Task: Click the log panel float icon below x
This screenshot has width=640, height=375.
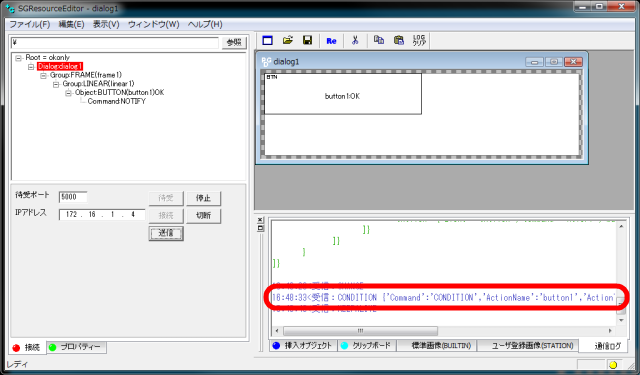Action: click(x=260, y=228)
